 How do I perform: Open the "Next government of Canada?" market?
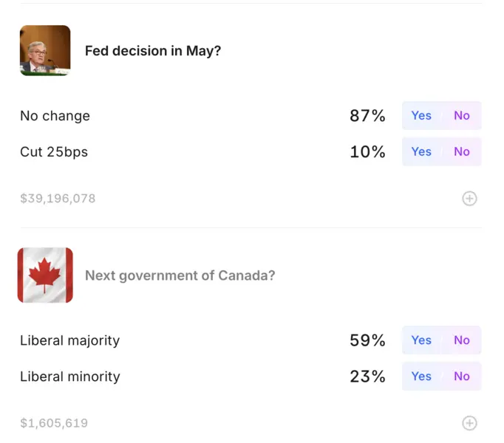coord(180,275)
